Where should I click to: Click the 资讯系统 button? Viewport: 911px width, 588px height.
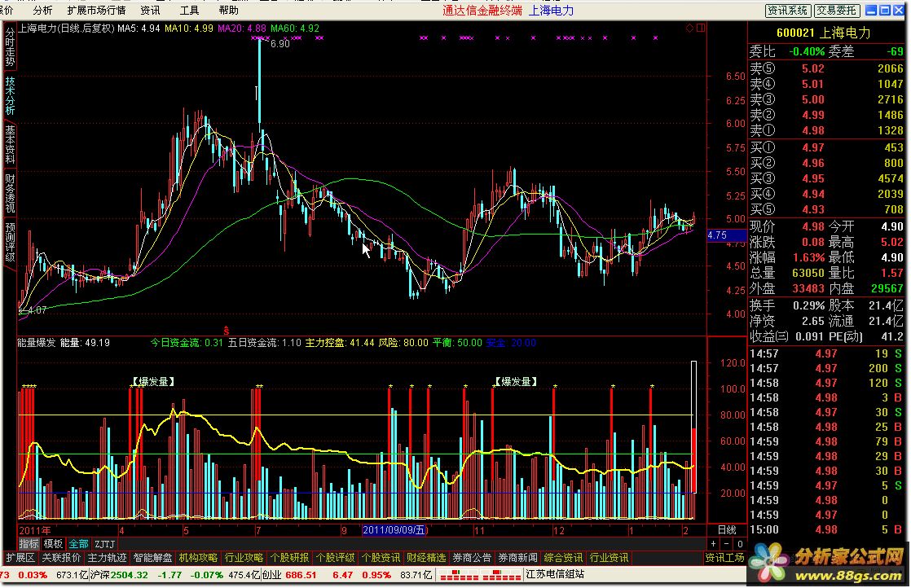(x=788, y=11)
